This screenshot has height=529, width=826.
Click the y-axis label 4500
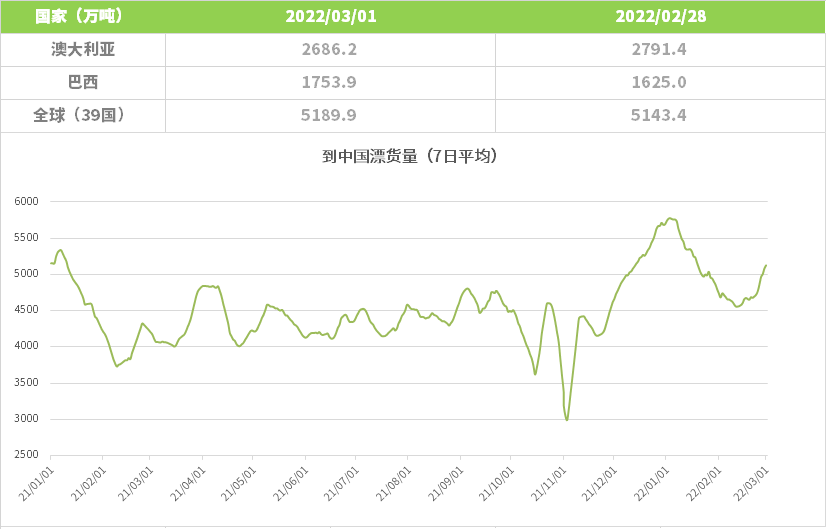point(26,310)
